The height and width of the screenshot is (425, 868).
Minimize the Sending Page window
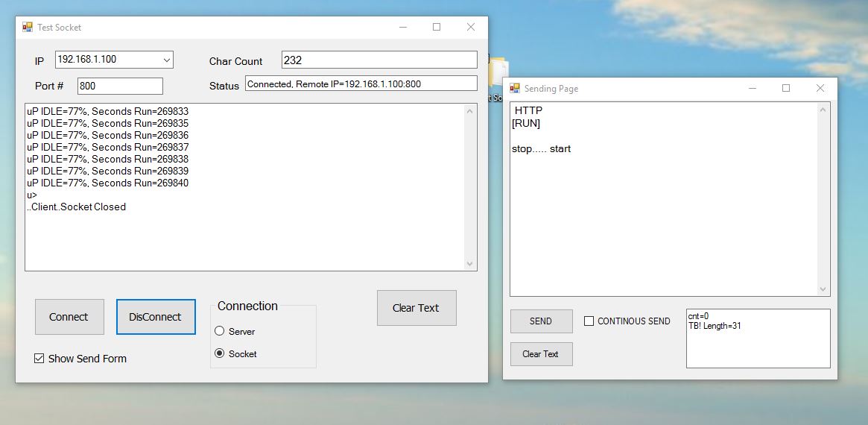tap(751, 88)
